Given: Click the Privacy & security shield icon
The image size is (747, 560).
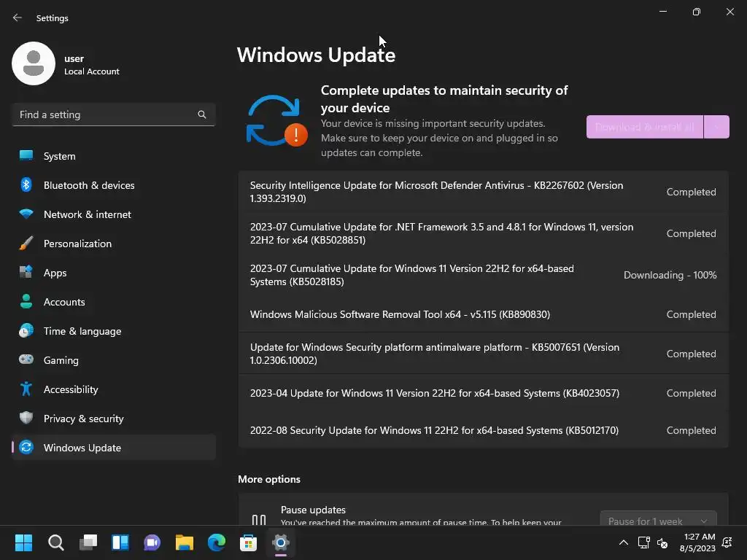Looking at the screenshot, I should tap(26, 418).
